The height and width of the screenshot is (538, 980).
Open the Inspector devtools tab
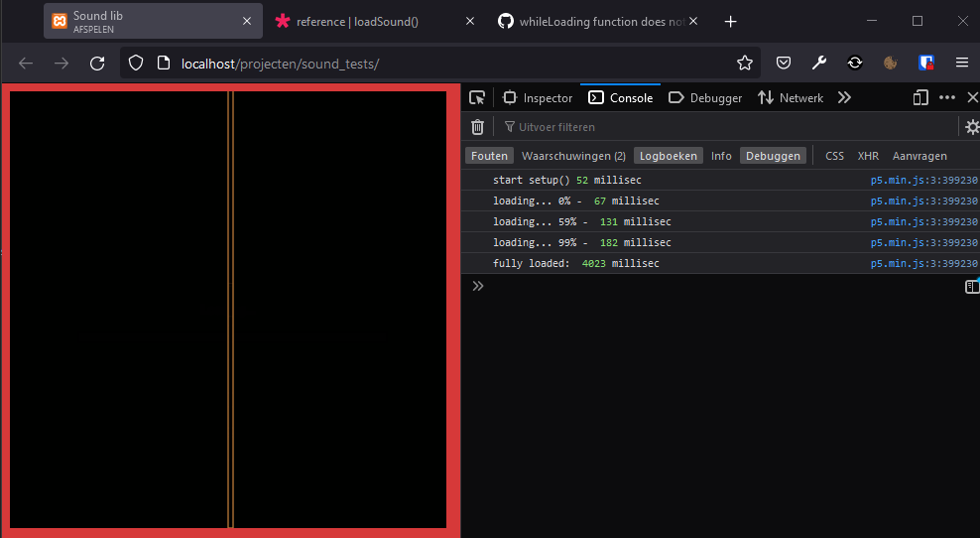(x=538, y=98)
